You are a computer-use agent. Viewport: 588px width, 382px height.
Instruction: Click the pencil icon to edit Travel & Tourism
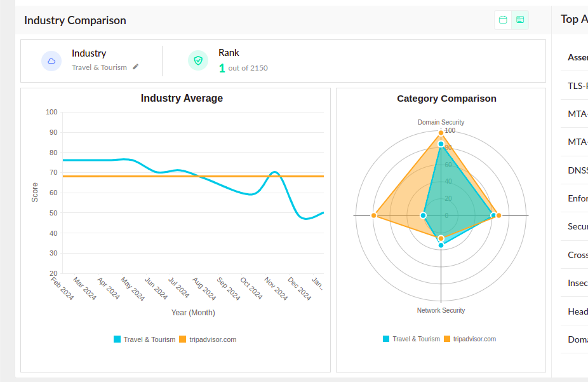135,67
